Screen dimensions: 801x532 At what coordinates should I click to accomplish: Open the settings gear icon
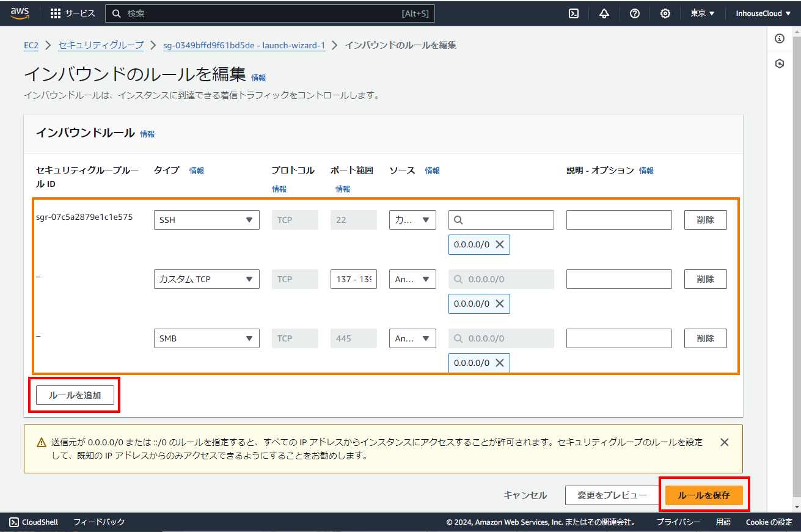coord(665,13)
